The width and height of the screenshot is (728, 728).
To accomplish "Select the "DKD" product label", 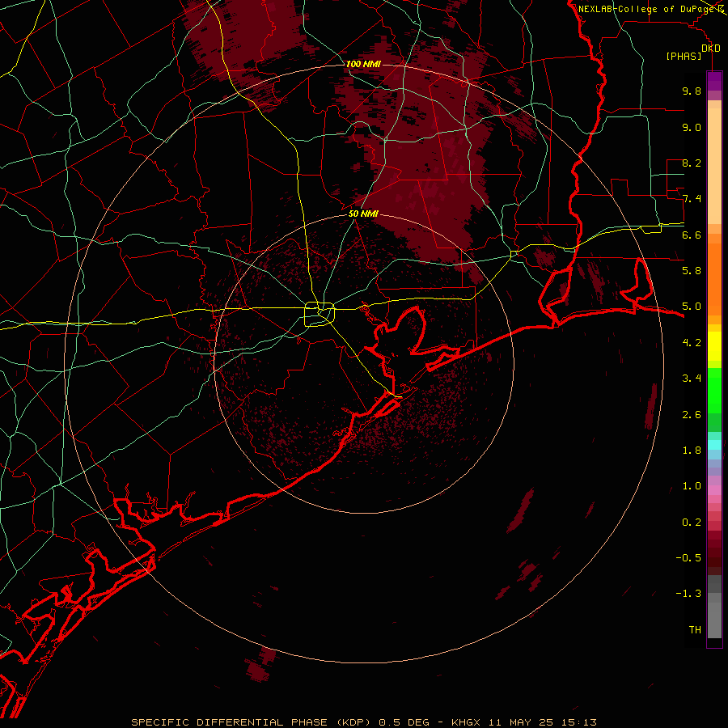I will (x=711, y=49).
